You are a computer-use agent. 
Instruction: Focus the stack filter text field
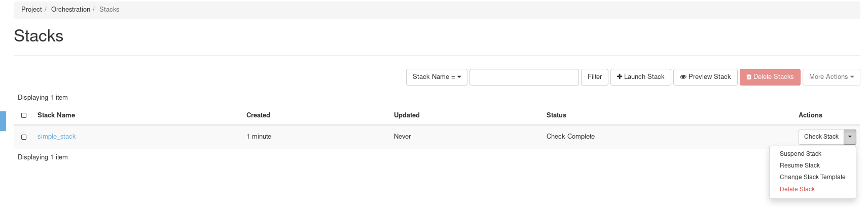(524, 77)
